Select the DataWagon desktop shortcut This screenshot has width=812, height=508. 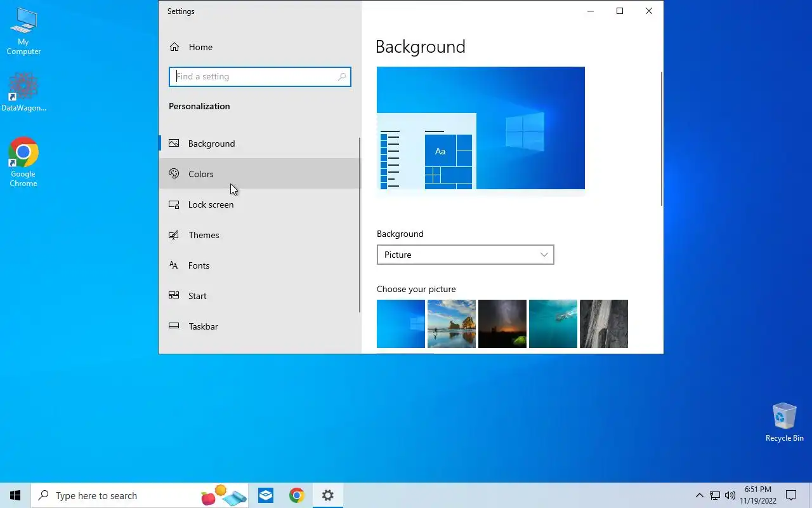click(x=23, y=92)
